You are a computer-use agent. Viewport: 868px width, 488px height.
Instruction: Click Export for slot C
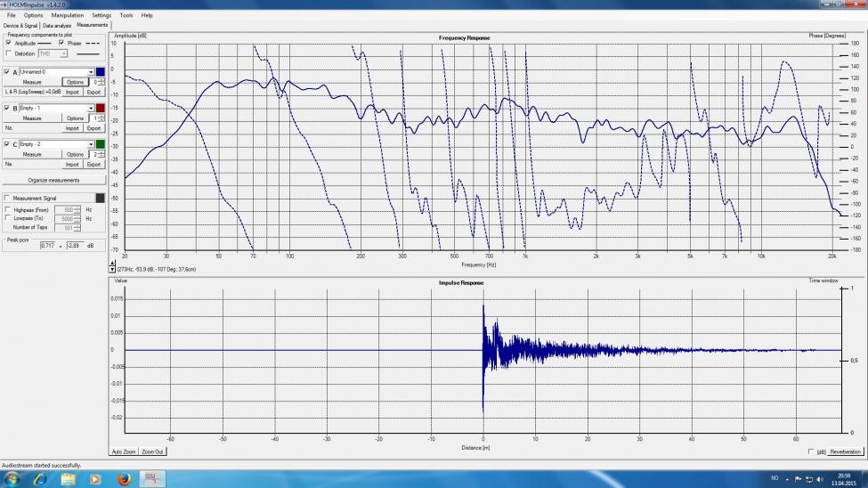pos(93,165)
